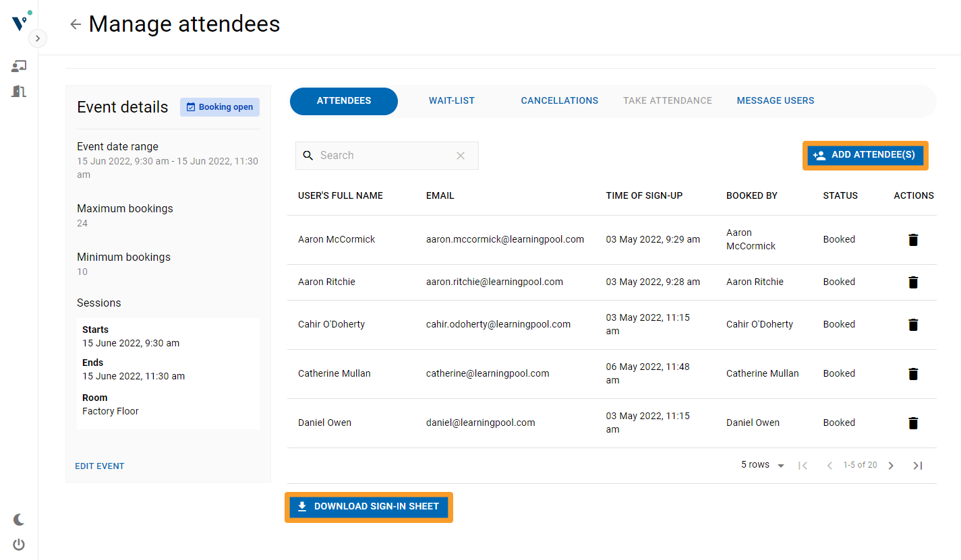961x560 pixels.
Task: Jump to the last page of attendees
Action: point(918,465)
